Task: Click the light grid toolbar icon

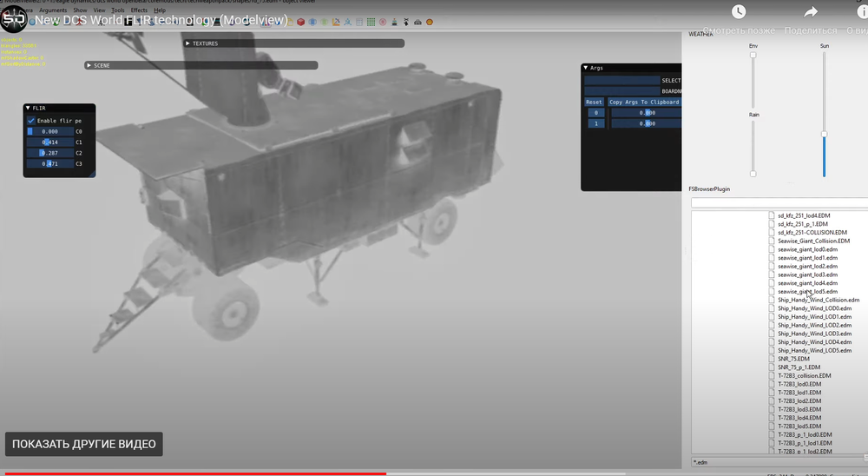Action: [x=359, y=23]
